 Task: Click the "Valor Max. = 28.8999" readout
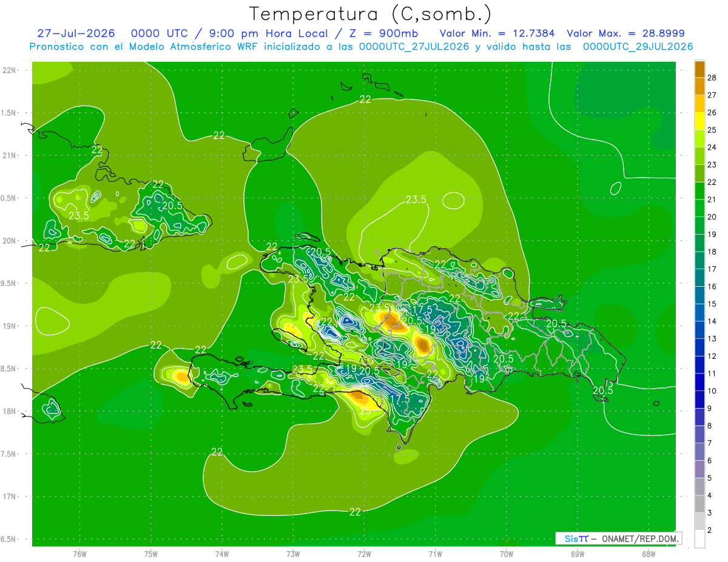(x=625, y=33)
